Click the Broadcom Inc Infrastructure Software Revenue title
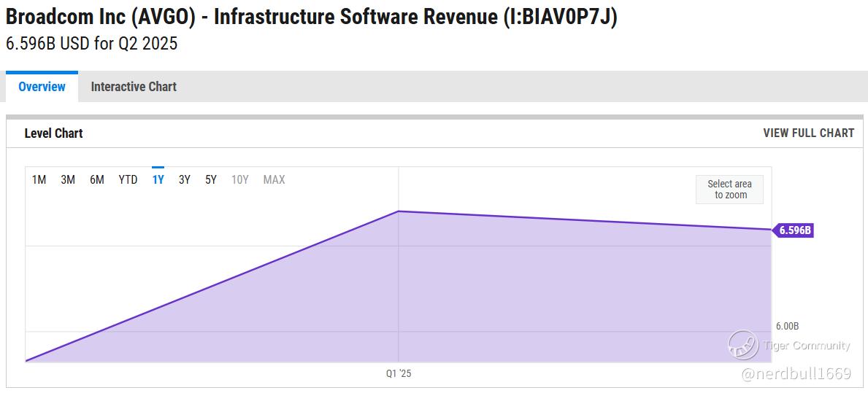868x393 pixels. coord(312,17)
